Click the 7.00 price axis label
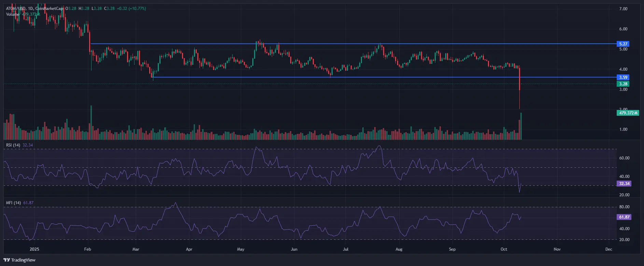644x266 pixels. (624, 9)
